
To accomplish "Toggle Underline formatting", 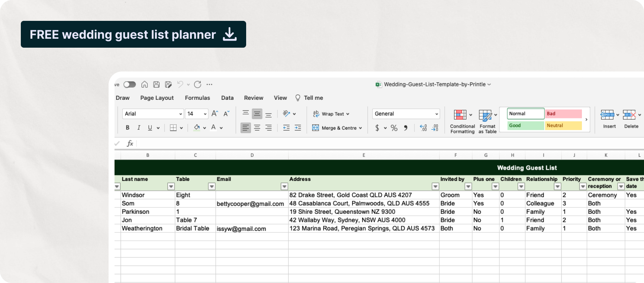I will click(150, 128).
